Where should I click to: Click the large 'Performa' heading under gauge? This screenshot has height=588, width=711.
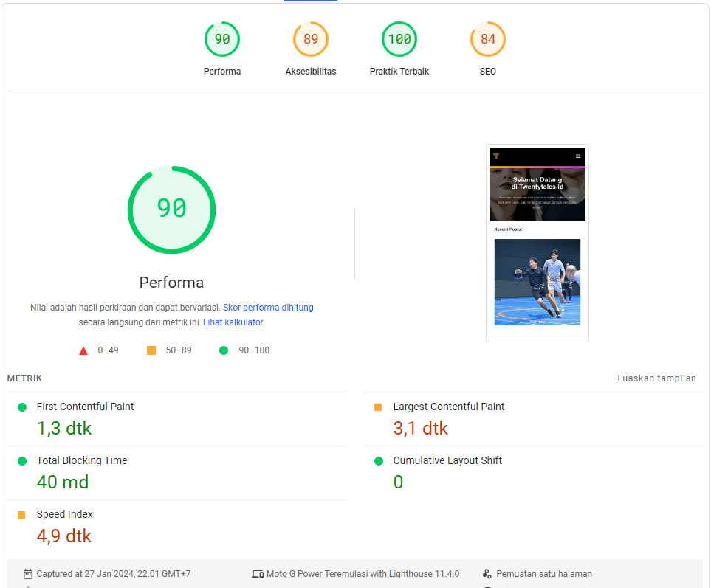[x=171, y=283]
